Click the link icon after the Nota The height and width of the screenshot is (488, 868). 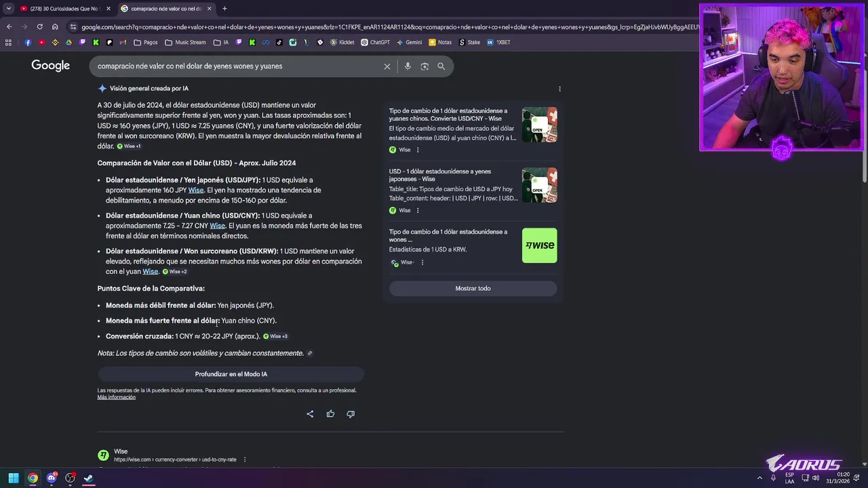pyautogui.click(x=310, y=353)
